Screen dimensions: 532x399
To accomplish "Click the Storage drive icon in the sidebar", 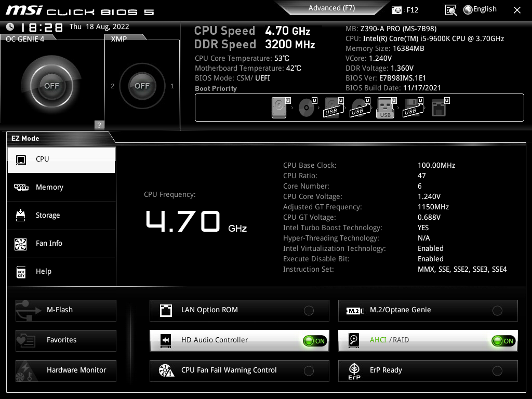I will [20, 215].
